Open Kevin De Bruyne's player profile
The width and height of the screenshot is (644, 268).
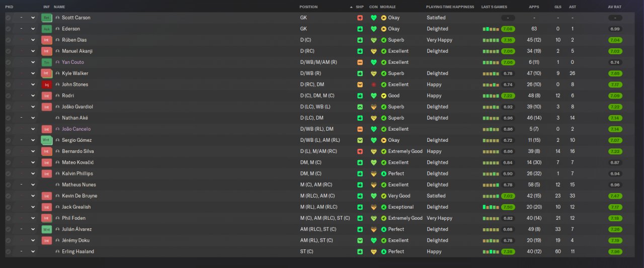79,196
